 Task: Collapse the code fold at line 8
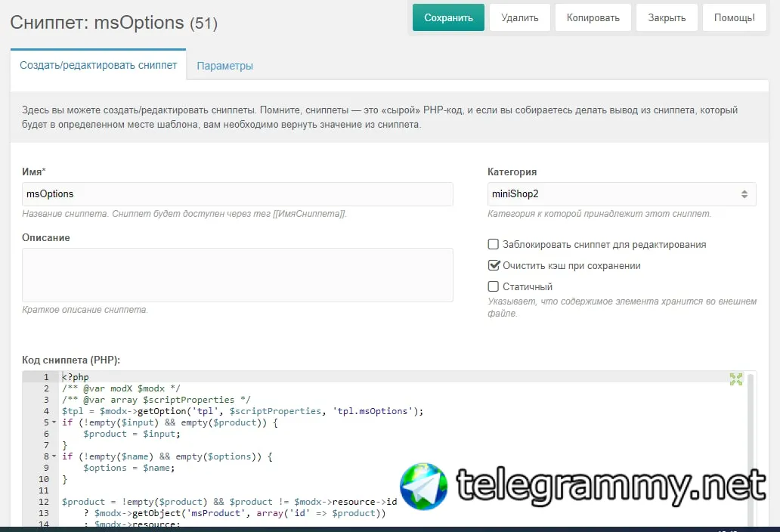pos(54,456)
